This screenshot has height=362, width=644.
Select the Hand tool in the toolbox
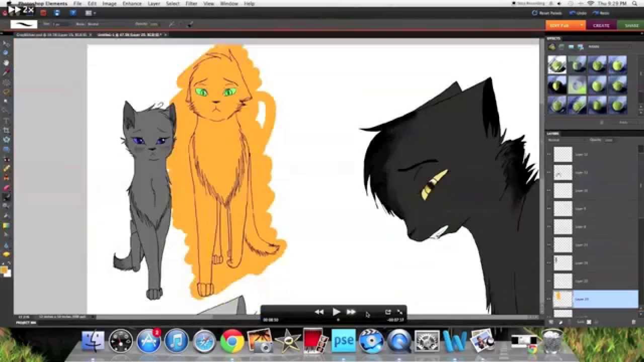[x=7, y=62]
